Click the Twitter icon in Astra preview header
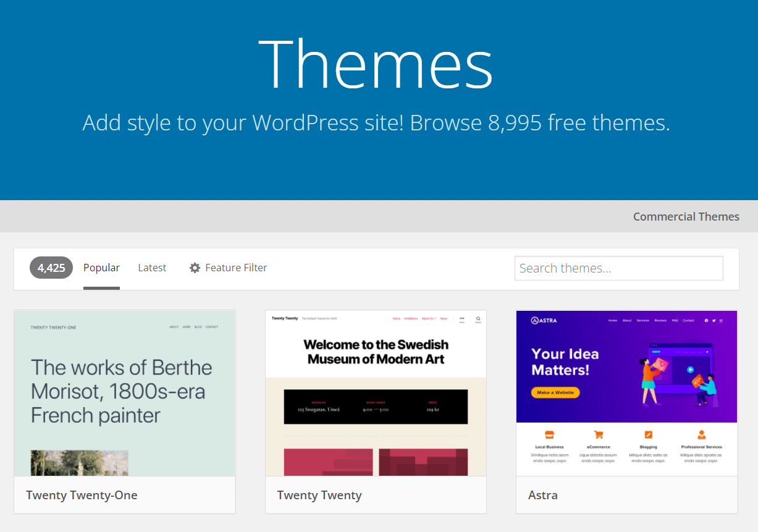This screenshot has height=532, width=758. point(714,320)
